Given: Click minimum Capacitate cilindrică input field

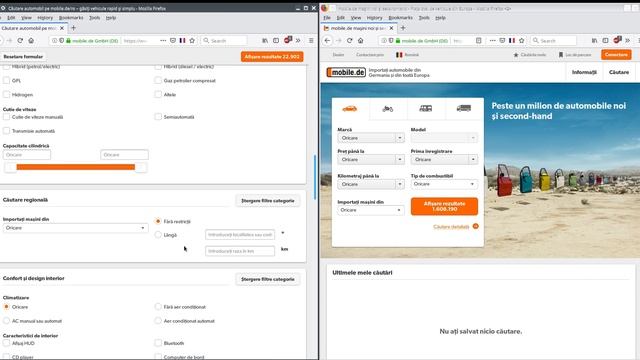Looking at the screenshot, I should (27, 155).
